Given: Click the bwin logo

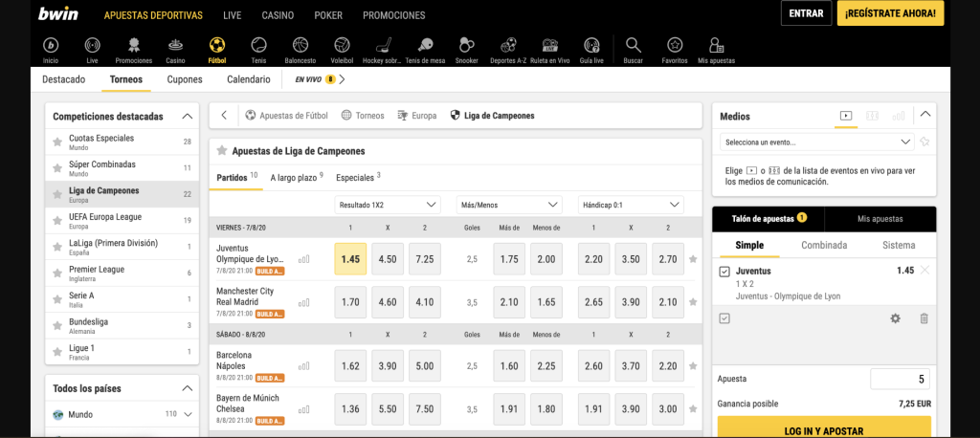Looking at the screenshot, I should pos(58,13).
